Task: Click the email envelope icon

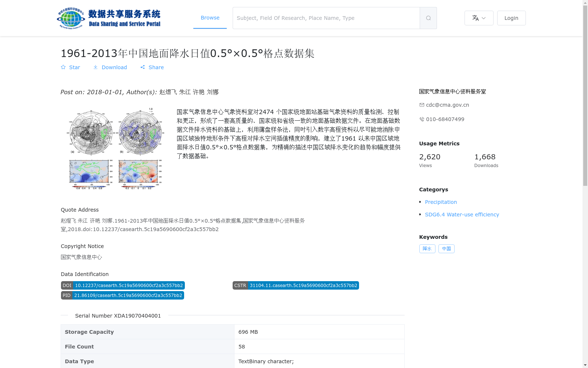Action: pos(422,105)
